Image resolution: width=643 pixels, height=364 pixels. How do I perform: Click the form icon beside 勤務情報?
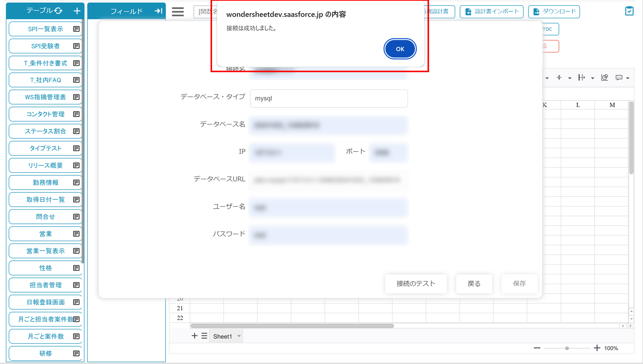(76, 183)
